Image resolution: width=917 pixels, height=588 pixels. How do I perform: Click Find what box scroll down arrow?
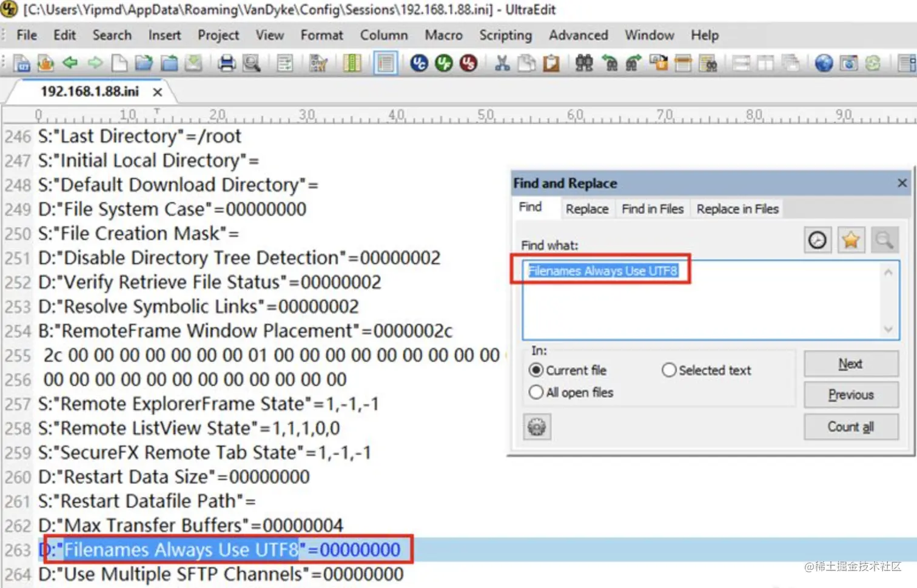(x=888, y=329)
